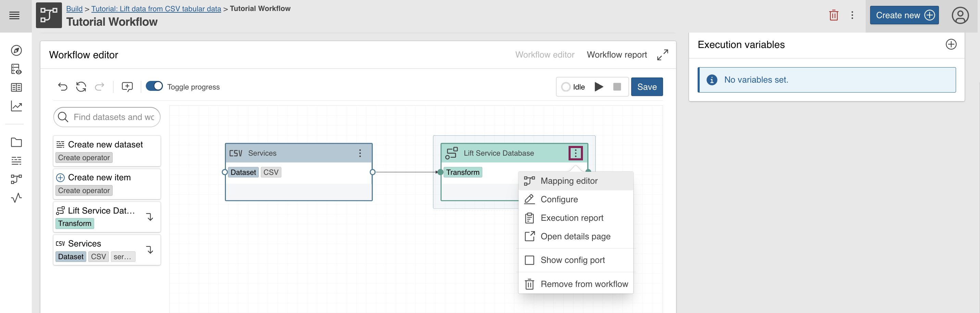Viewport: 980px width, 313px height.
Task: Open the Build breadcrumb link
Action: 74,8
